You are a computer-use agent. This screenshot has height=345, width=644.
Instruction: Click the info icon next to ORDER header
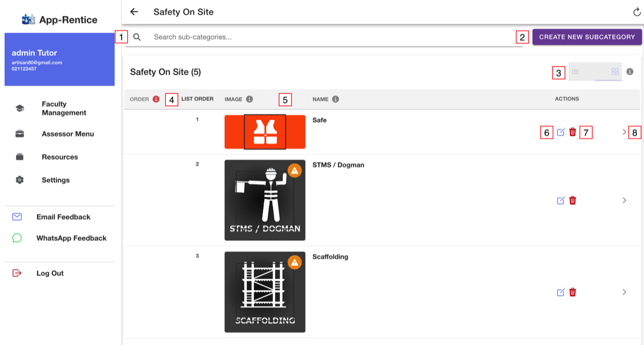pos(156,99)
